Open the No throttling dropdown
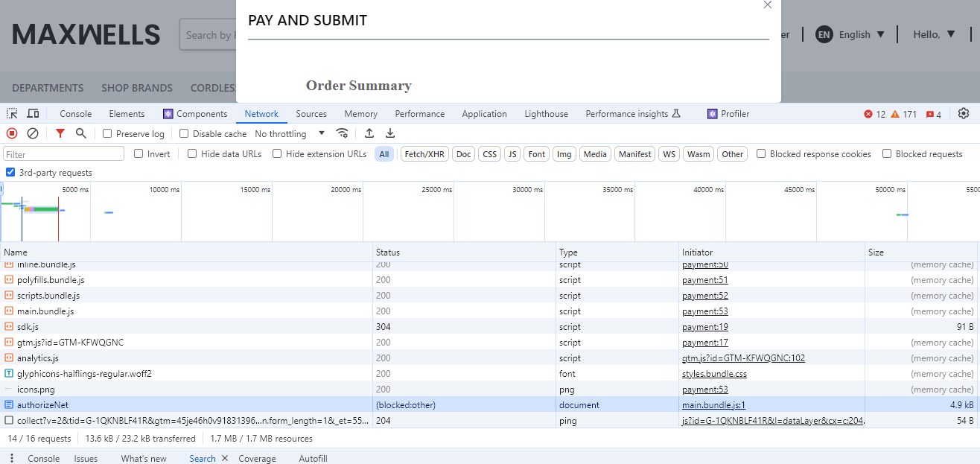The image size is (980, 464). pyautogui.click(x=290, y=134)
